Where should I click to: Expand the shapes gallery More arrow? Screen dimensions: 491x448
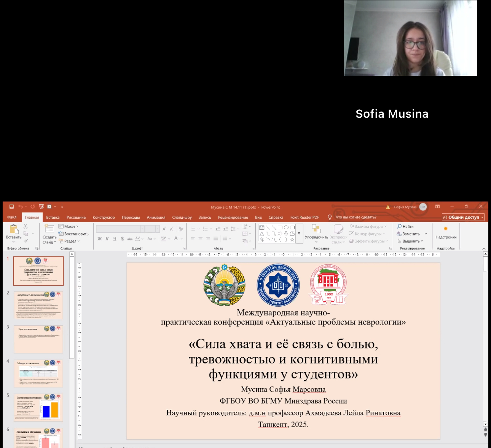pos(299,234)
